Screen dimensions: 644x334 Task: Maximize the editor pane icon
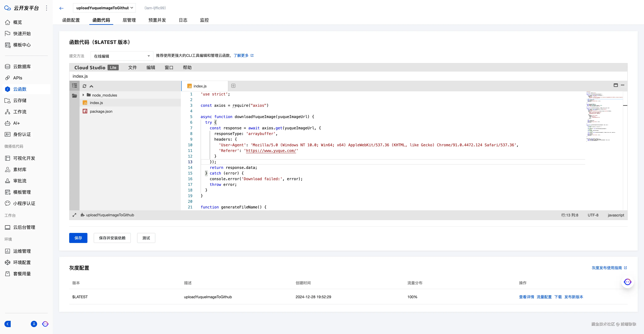616,85
